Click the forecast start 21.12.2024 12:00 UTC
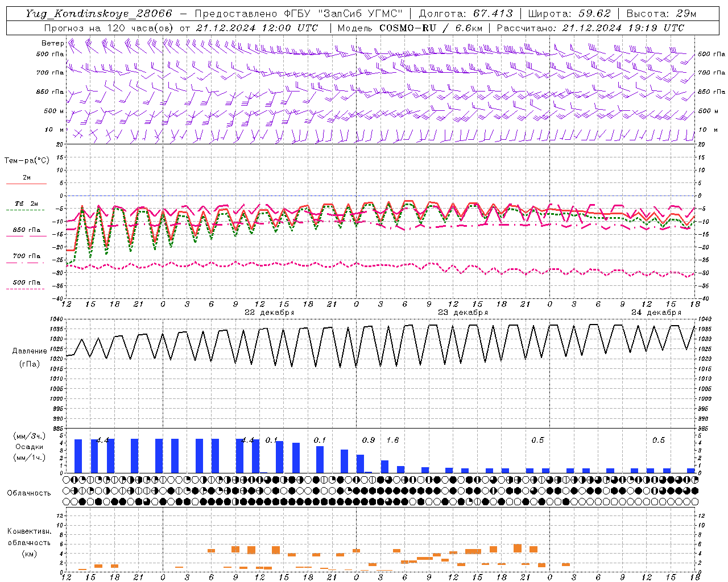Viewport: 728px width, 582px height. click(x=257, y=28)
